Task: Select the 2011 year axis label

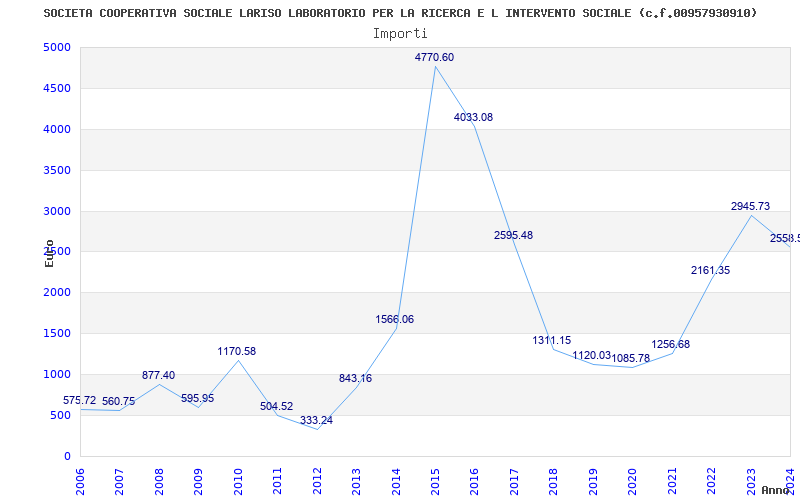Action: coord(278,481)
